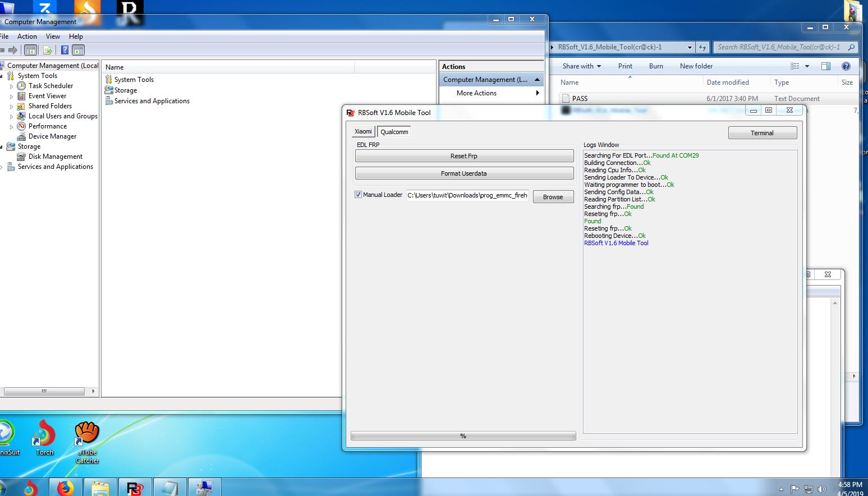Click the change view icon in Explorer
Screen dimensions: 868x496
click(794, 66)
